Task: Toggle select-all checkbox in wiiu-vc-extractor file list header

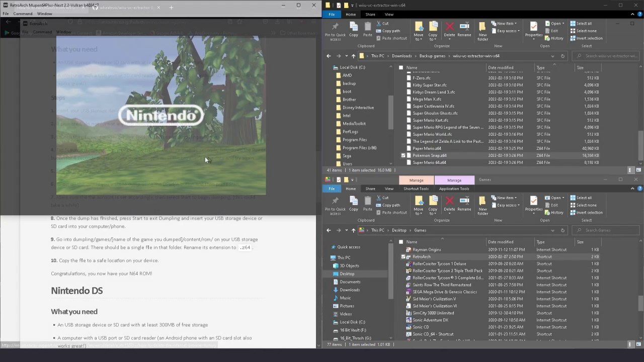Action: point(401,67)
